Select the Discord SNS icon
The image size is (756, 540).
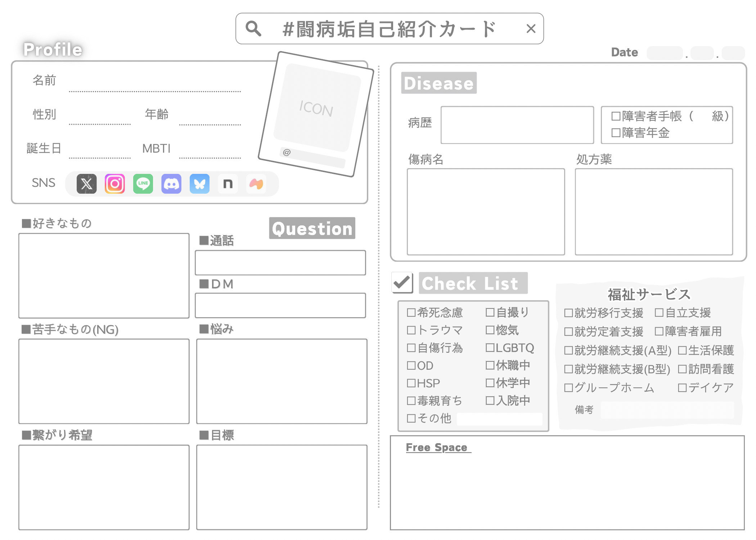tap(171, 184)
